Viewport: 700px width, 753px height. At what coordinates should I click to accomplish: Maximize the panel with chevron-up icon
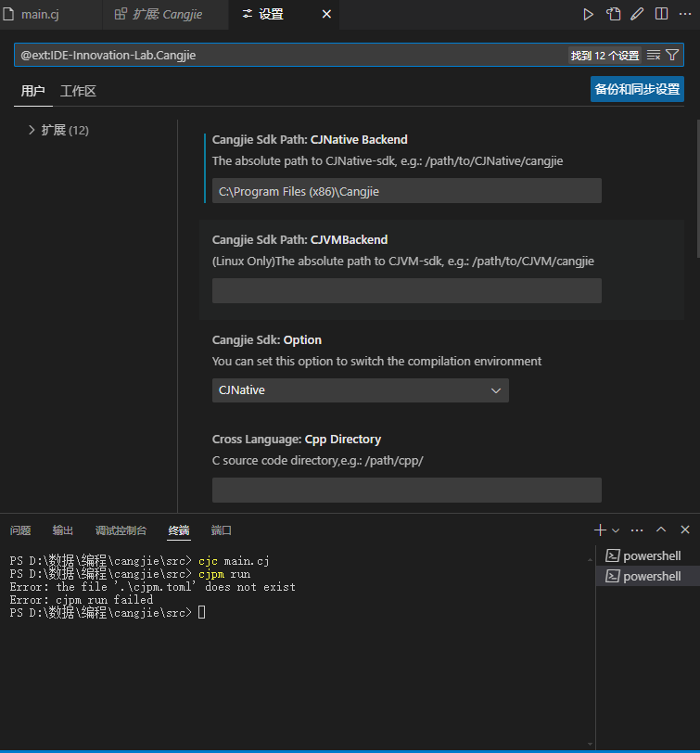tap(661, 530)
